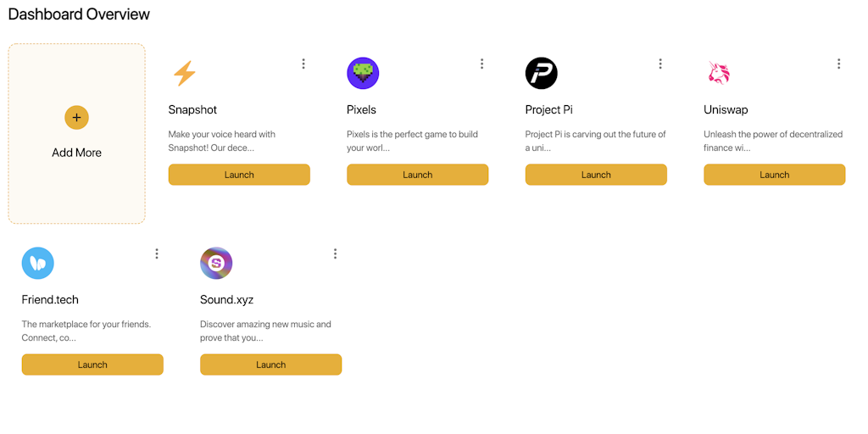Image resolution: width=868 pixels, height=434 pixels.
Task: Click the Sound.xyz colorful icon
Action: (x=216, y=264)
